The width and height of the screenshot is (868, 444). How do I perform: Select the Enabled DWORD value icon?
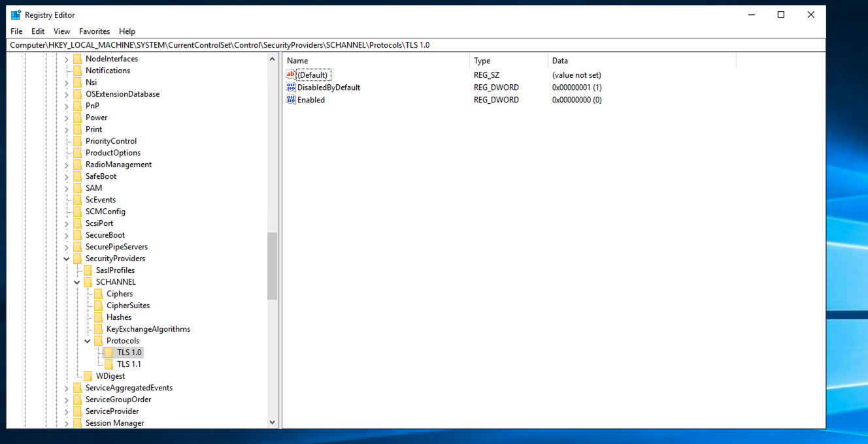coord(291,100)
